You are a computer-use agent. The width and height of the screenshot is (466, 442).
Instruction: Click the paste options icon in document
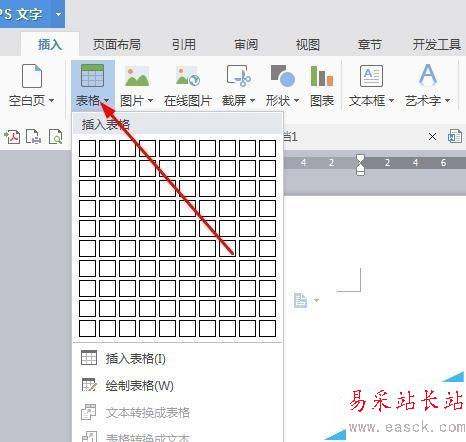[300, 300]
